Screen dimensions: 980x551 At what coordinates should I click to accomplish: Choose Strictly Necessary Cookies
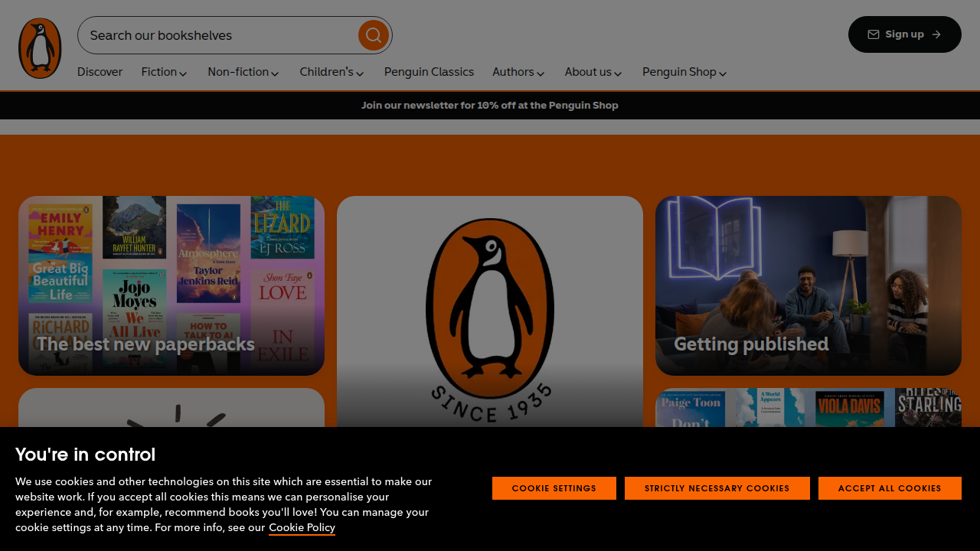717,488
